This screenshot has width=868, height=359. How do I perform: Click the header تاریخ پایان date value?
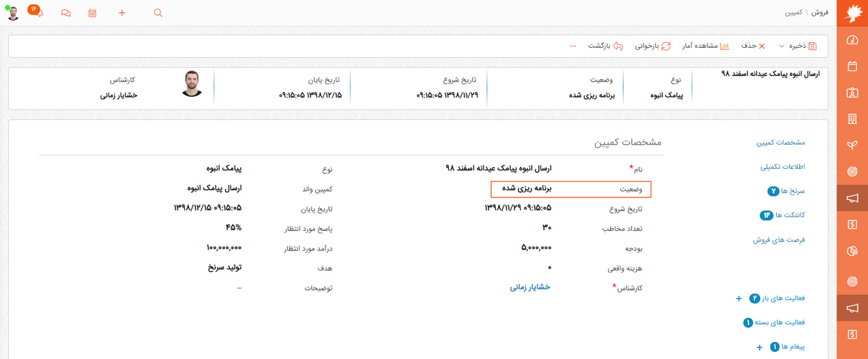point(310,95)
